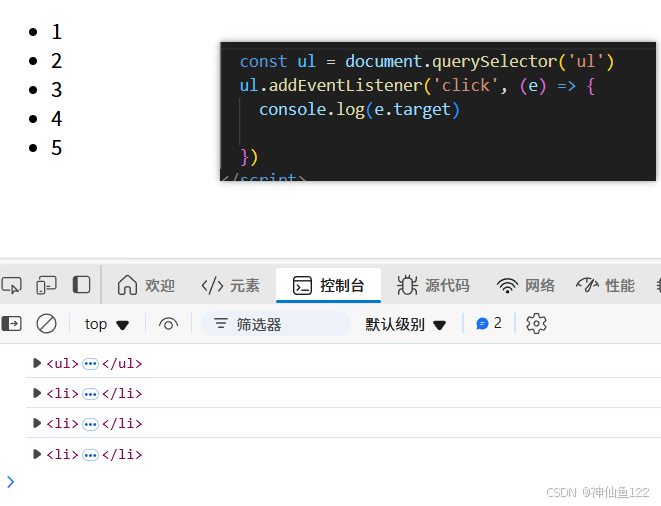The width and height of the screenshot is (661, 506).
Task: Click list item 1 on the page
Action: (56, 32)
